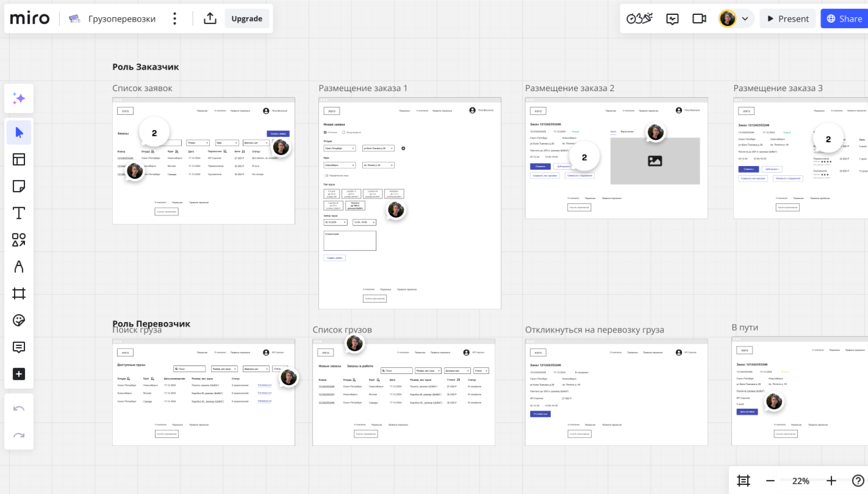The height and width of the screenshot is (494, 868).
Task: Open Shapes and lines tool
Action: coord(19,240)
